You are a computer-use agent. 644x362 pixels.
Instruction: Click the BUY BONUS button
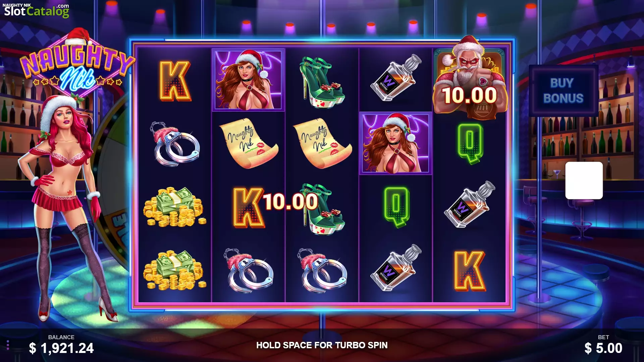[x=563, y=90]
